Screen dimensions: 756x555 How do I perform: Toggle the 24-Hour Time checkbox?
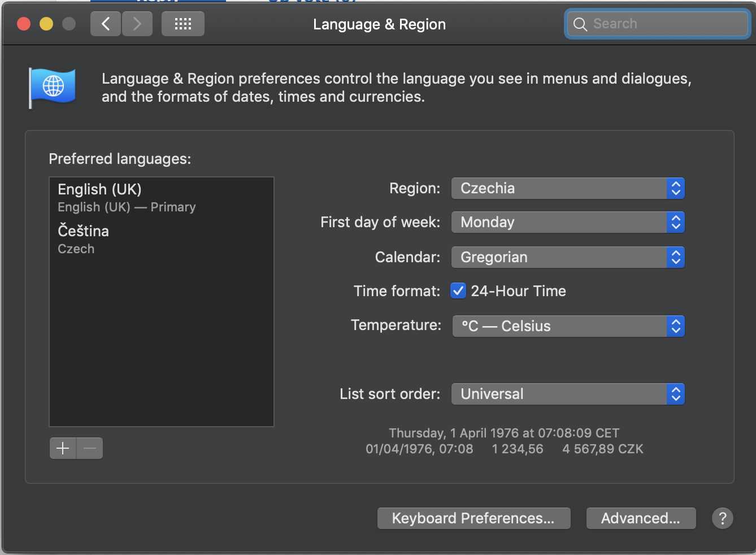pos(458,290)
